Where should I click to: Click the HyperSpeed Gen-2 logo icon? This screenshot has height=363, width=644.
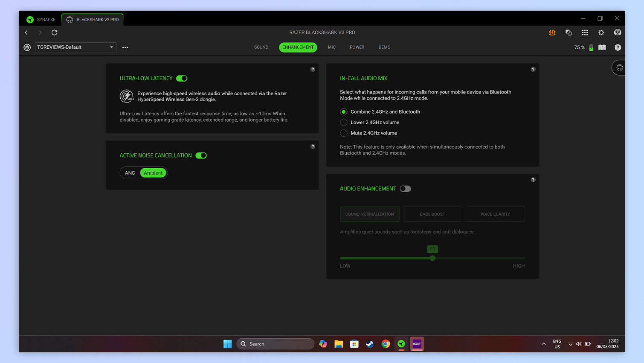pyautogui.click(x=127, y=96)
